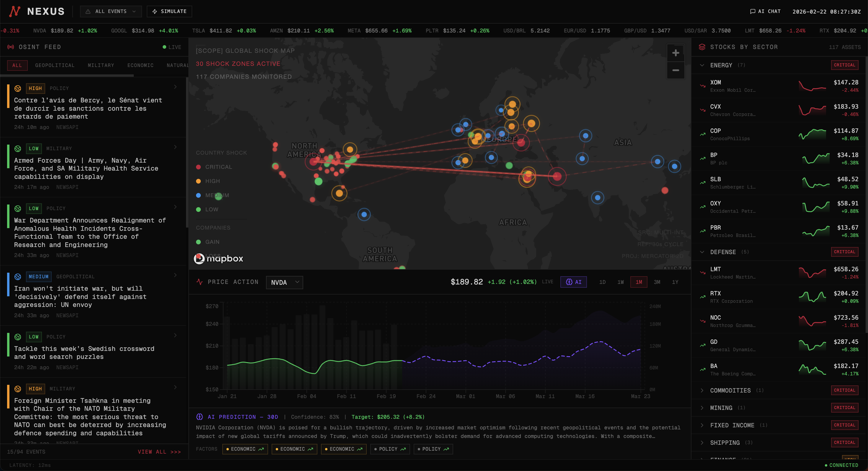Open the All Events dropdown
This screenshot has height=471, width=868.
(x=110, y=12)
